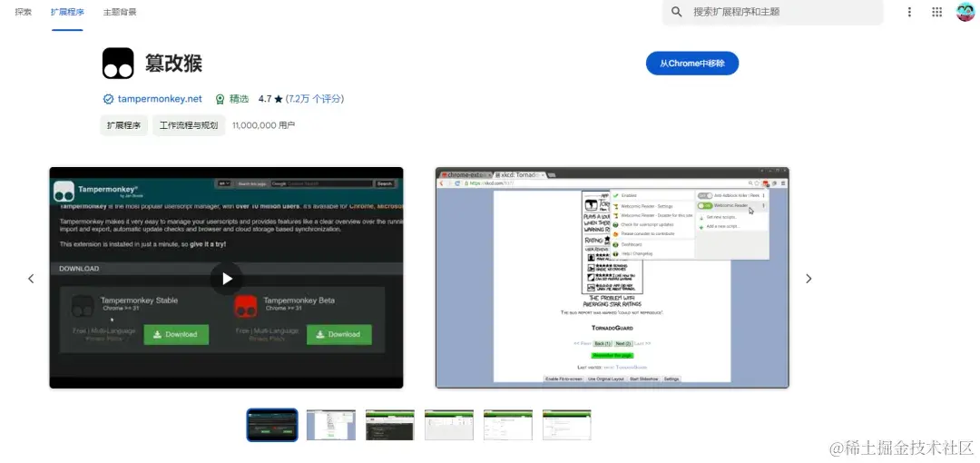This screenshot has height=463, width=980.
Task: Open the 探索 tab
Action: click(x=23, y=12)
